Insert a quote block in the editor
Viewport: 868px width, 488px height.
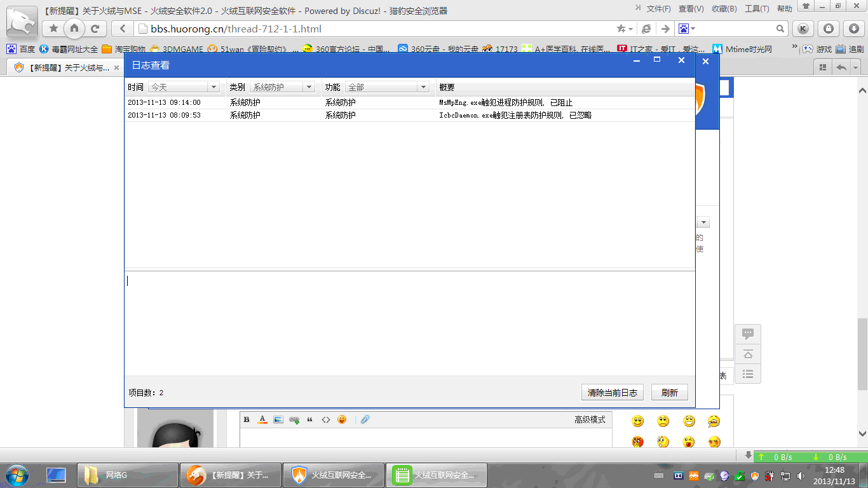pos(309,419)
